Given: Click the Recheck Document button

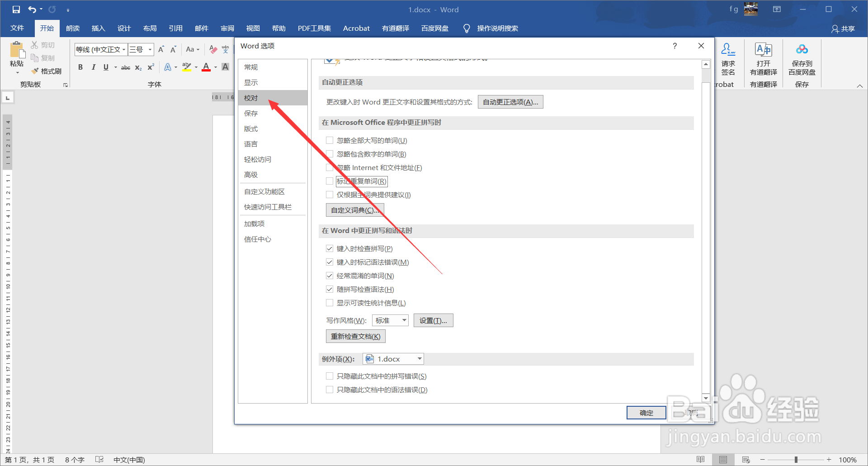Looking at the screenshot, I should tap(355, 336).
